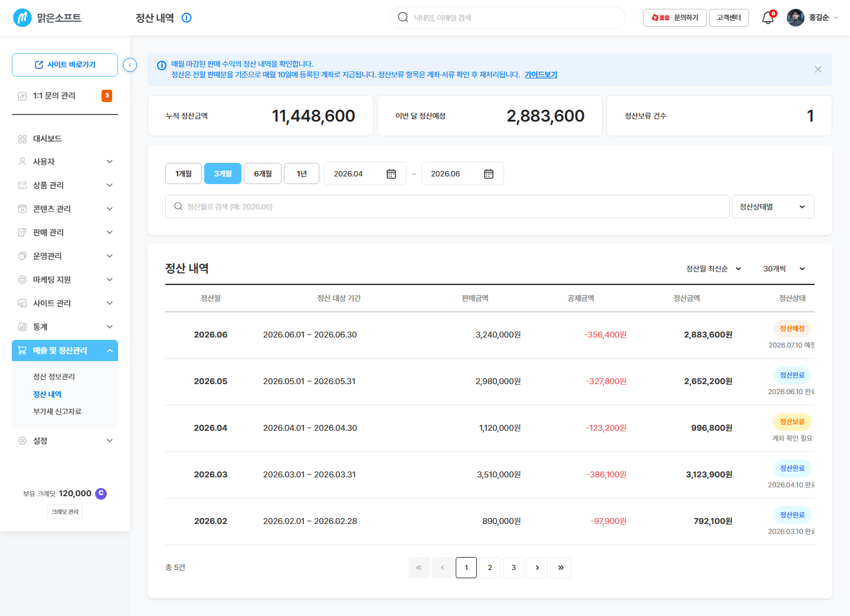This screenshot has width=850, height=616.
Task: Click the 통계 chart icon
Action: 22,327
